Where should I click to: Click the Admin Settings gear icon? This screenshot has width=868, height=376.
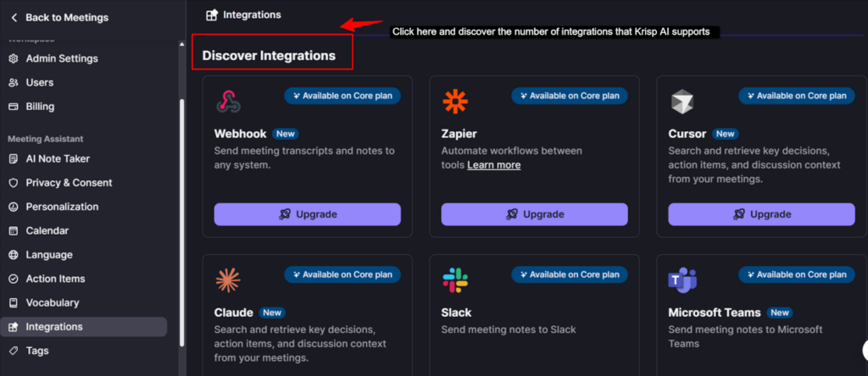click(14, 58)
